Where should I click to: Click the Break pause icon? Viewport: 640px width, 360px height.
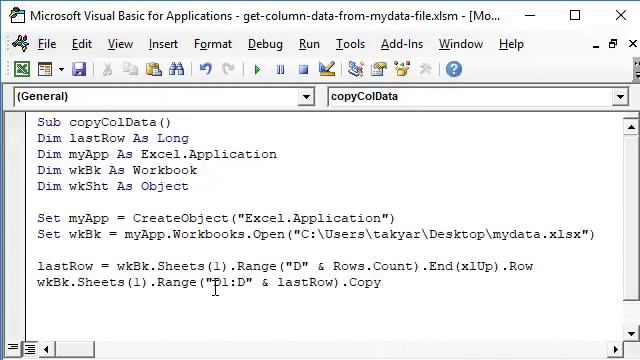point(280,70)
